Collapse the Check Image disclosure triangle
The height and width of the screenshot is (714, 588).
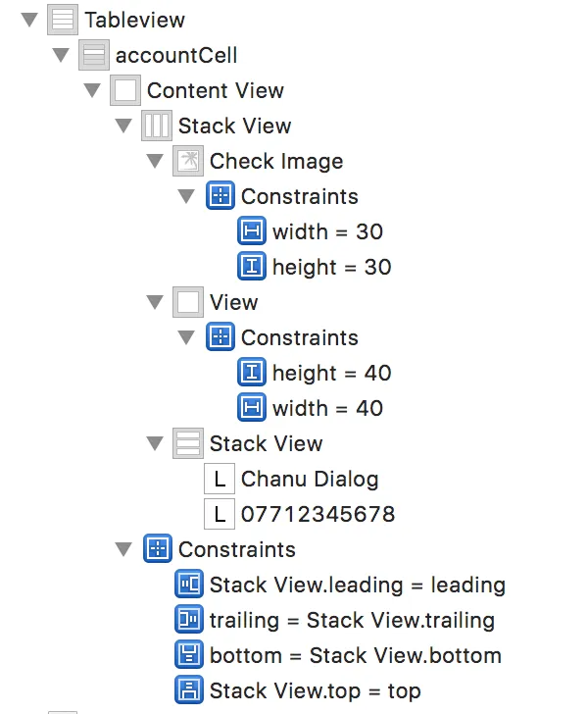(x=154, y=161)
